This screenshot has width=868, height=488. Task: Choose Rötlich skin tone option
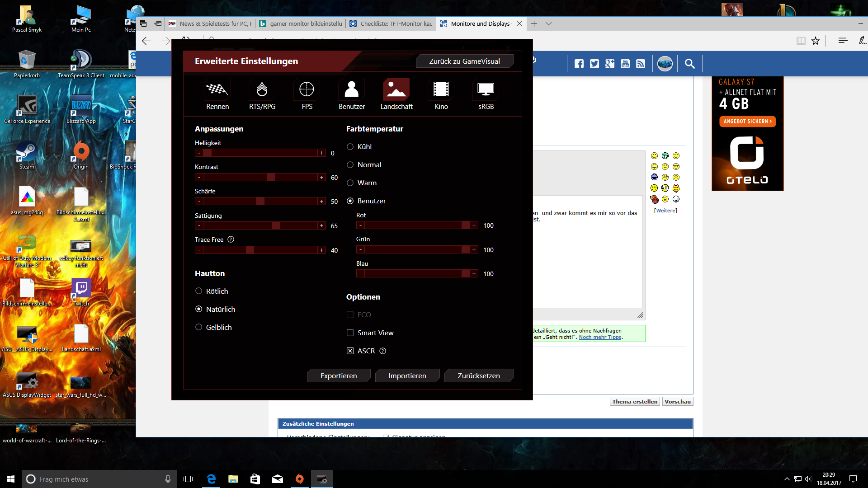tap(199, 291)
